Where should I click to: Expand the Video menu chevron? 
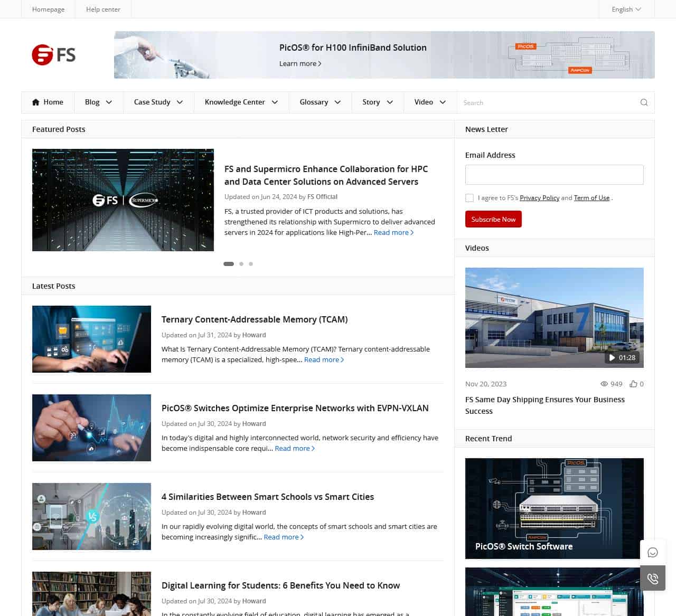click(443, 102)
